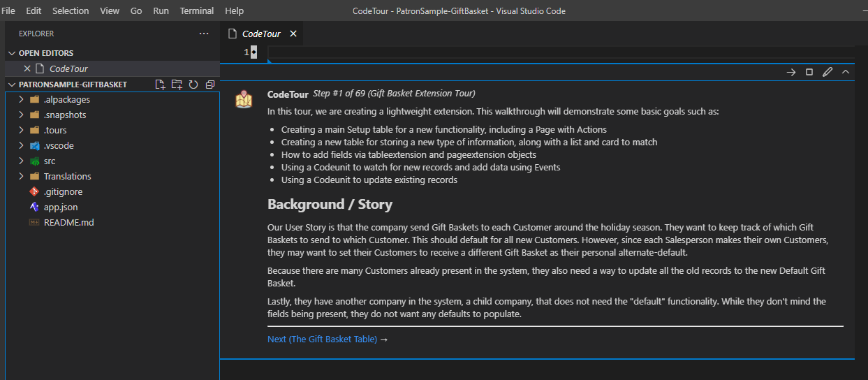
Task: Open the Selection menu
Action: pyautogui.click(x=71, y=10)
